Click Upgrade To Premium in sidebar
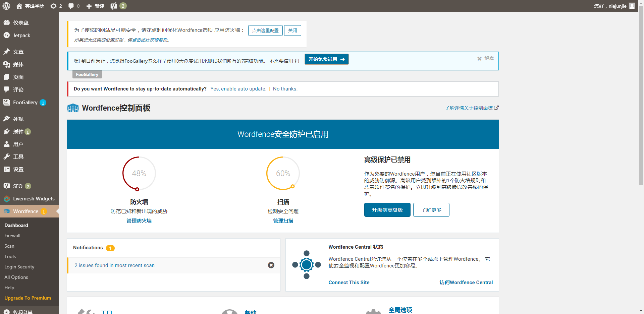The height and width of the screenshot is (314, 644). click(28, 298)
